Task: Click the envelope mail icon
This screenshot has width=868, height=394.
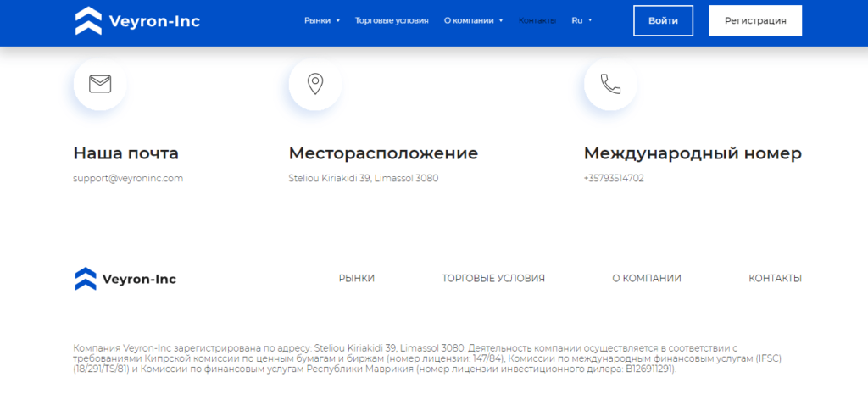Action: point(100,84)
